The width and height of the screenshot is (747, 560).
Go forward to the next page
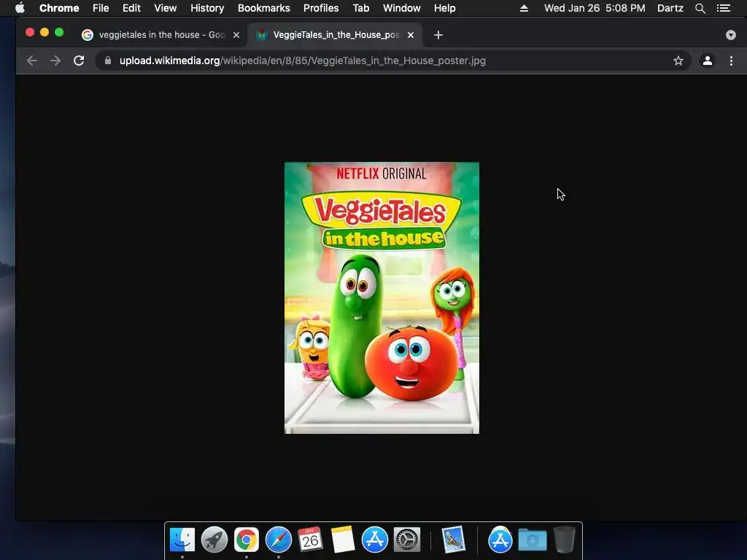[x=55, y=61]
